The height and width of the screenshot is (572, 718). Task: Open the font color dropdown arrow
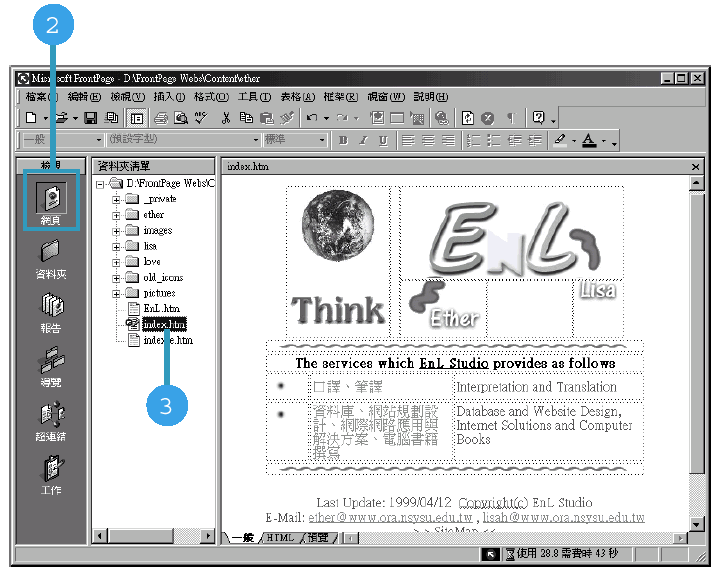pyautogui.click(x=604, y=141)
